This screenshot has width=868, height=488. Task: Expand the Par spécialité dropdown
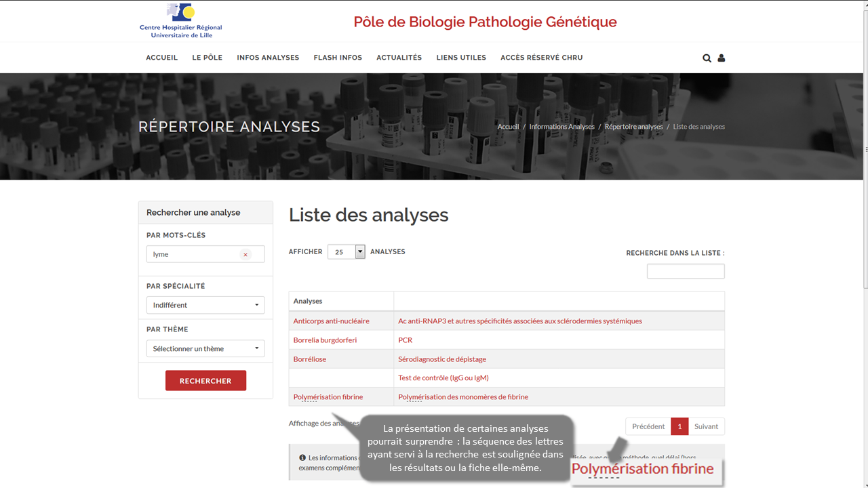coord(205,305)
